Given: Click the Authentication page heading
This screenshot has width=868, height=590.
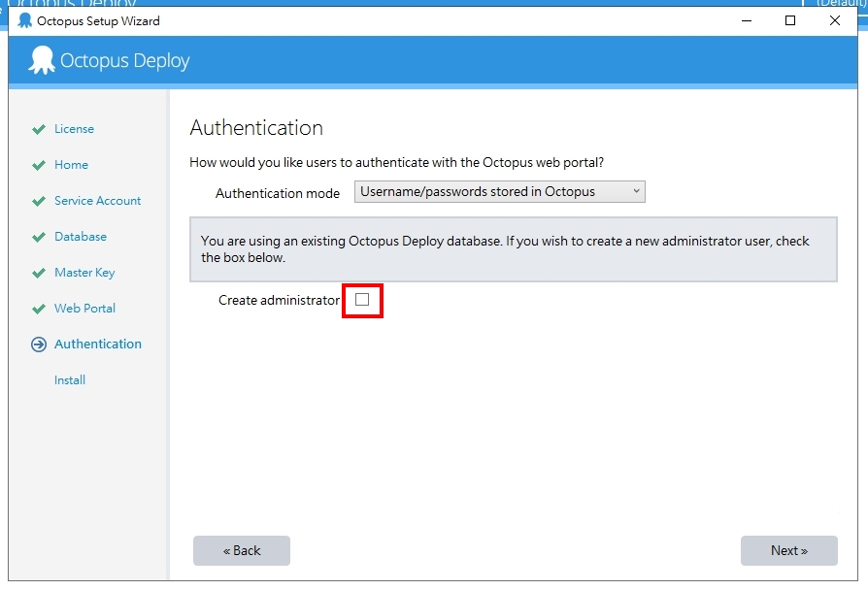Looking at the screenshot, I should click(256, 128).
